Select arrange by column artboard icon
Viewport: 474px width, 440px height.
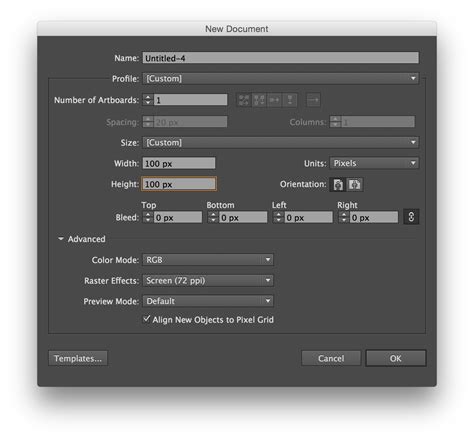tap(290, 100)
